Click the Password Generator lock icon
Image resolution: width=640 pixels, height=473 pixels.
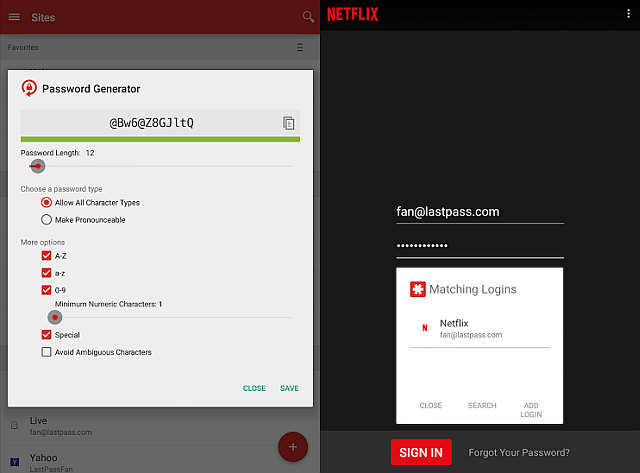pos(29,88)
